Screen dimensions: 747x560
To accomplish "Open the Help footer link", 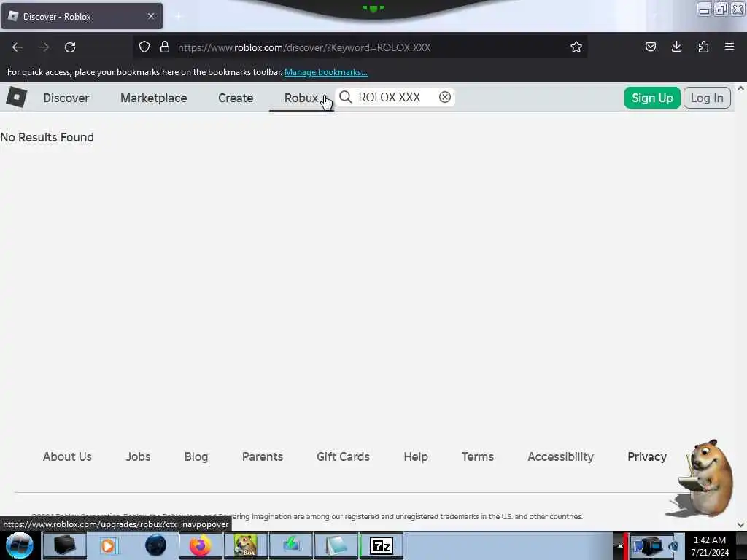I will (x=416, y=456).
